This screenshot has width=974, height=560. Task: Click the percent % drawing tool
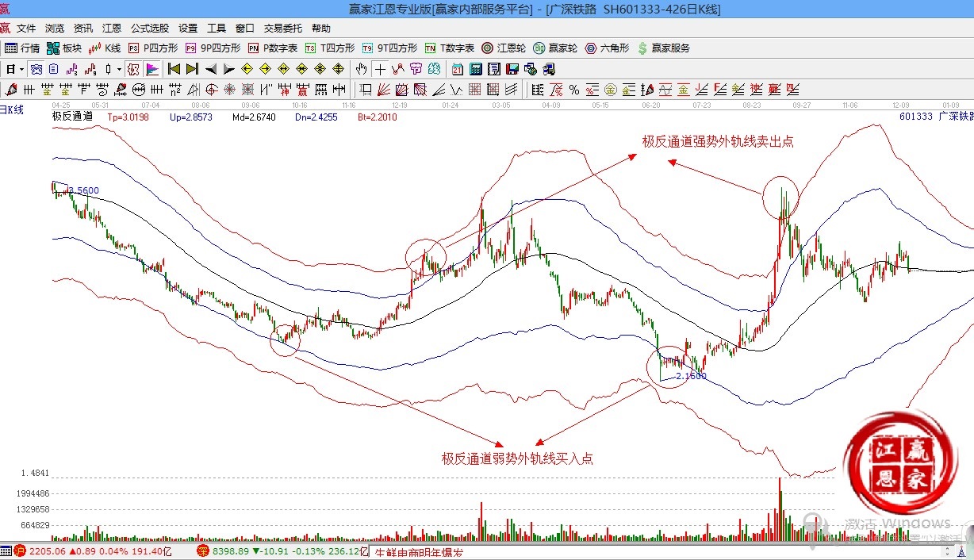click(x=573, y=89)
